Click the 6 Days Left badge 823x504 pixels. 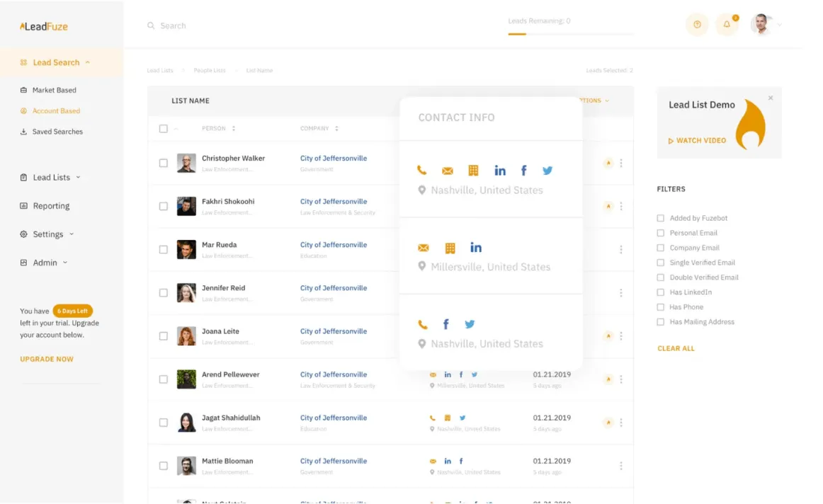tap(72, 311)
